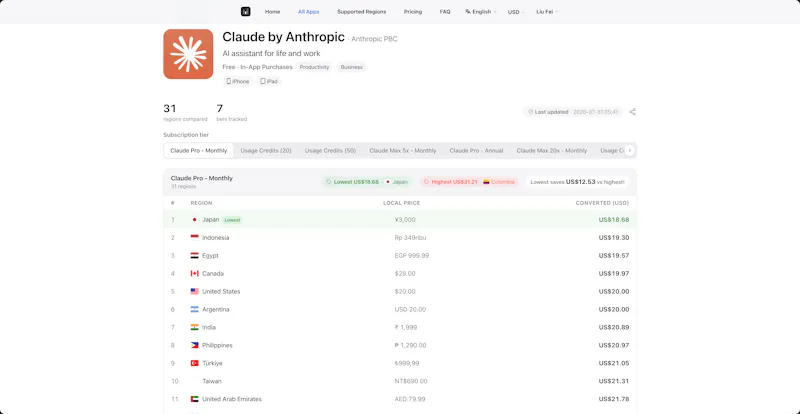Click the iPhone device badge

pos(238,81)
